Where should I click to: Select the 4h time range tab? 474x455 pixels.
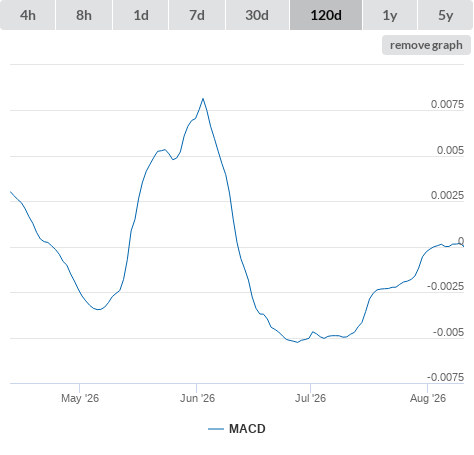click(28, 15)
